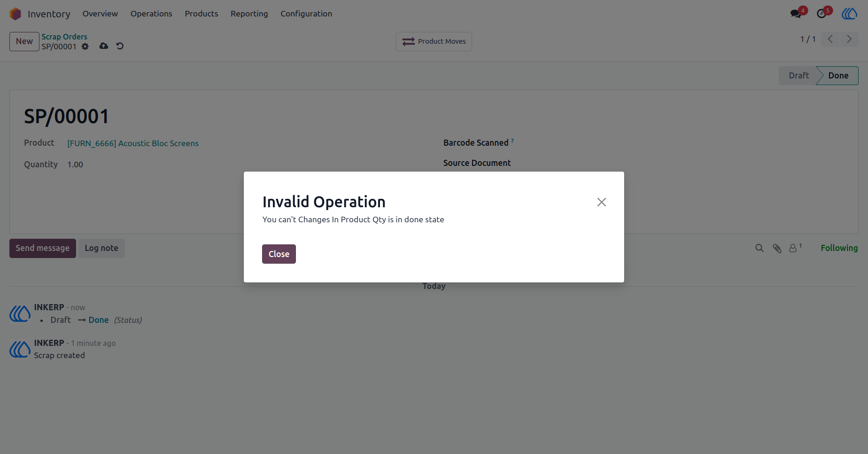868x454 pixels.
Task: Click the Inventory app logo icon
Action: (x=15, y=14)
